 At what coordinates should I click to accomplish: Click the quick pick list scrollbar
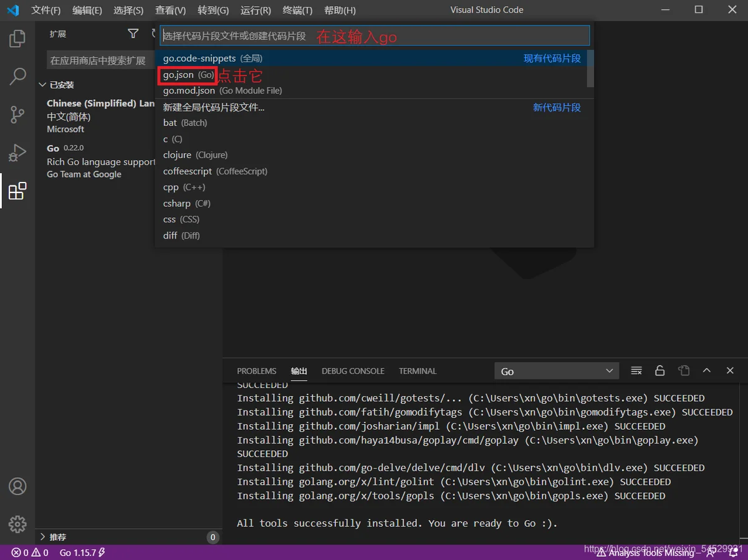(590, 69)
